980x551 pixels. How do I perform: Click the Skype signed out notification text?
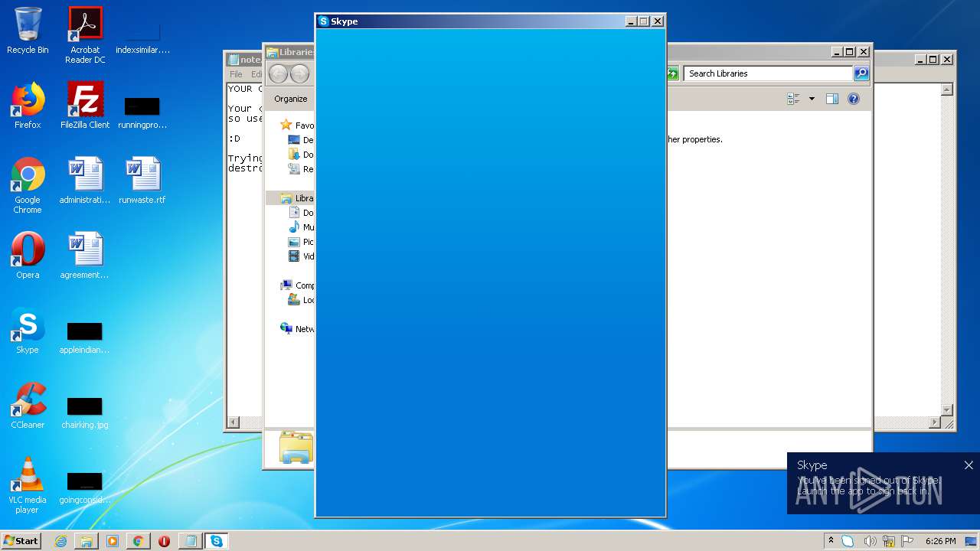867,485
